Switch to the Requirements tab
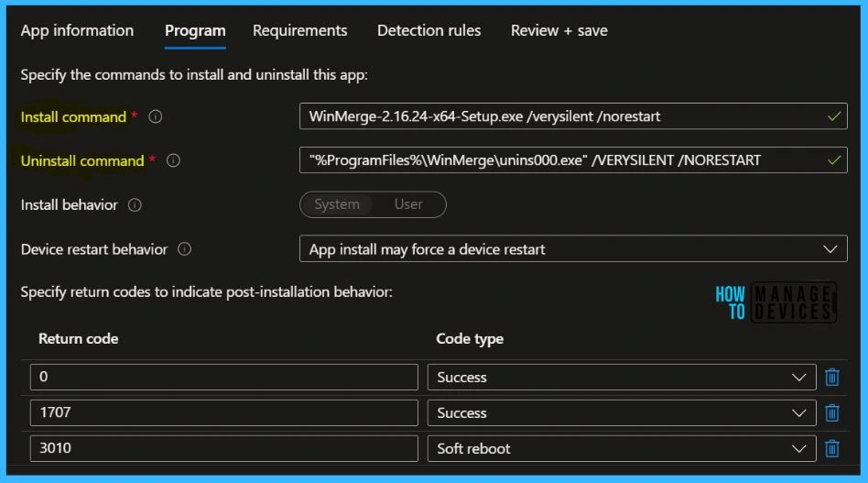The height and width of the screenshot is (483, 868). [299, 30]
